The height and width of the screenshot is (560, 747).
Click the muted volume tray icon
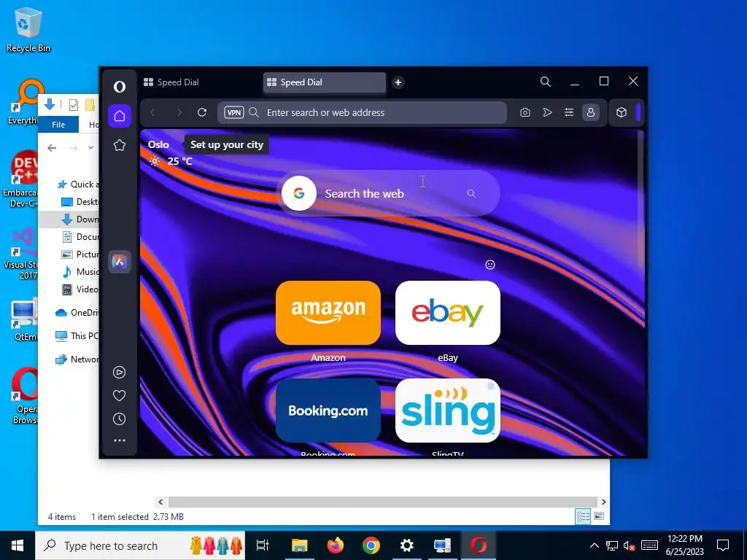pos(630,545)
